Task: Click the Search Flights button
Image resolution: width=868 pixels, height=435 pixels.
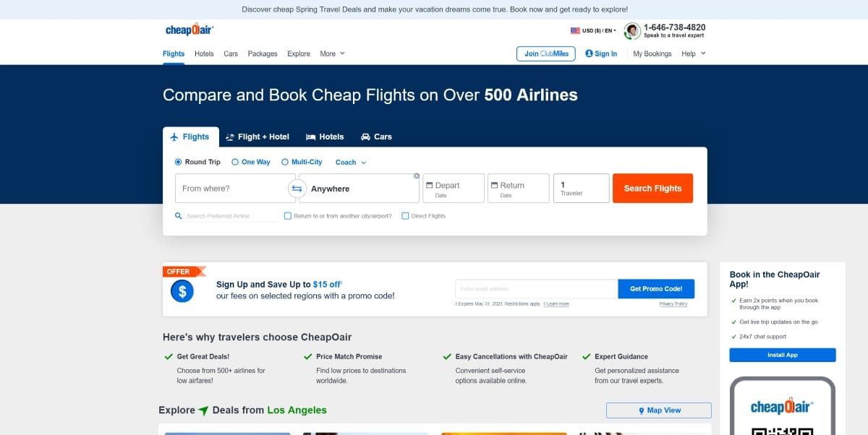Action: [x=652, y=189]
